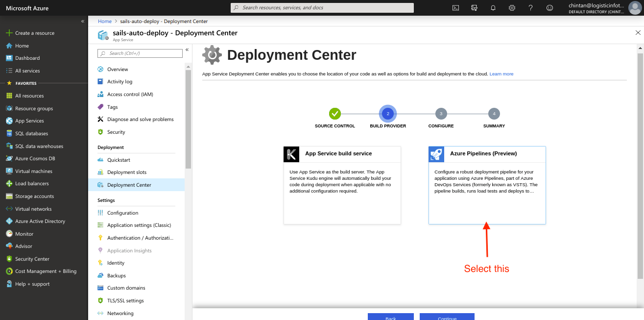The height and width of the screenshot is (320, 644).
Task: Open the help question mark icon
Action: pyautogui.click(x=531, y=8)
